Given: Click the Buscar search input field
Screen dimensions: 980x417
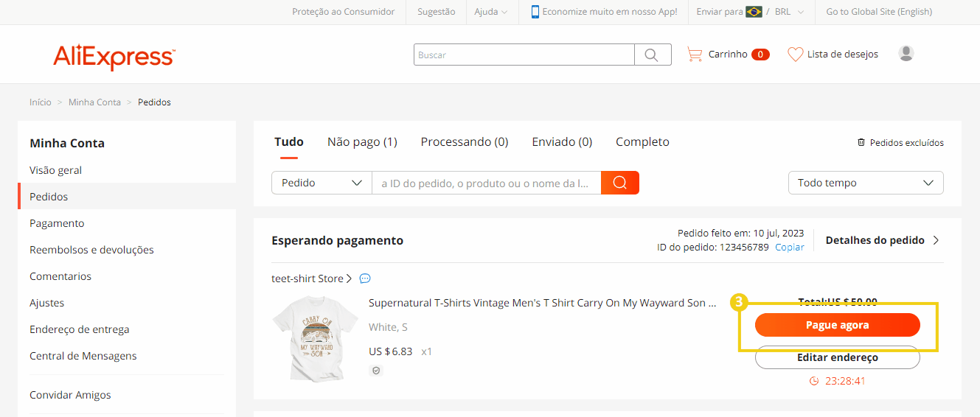Looking at the screenshot, I should click(524, 55).
